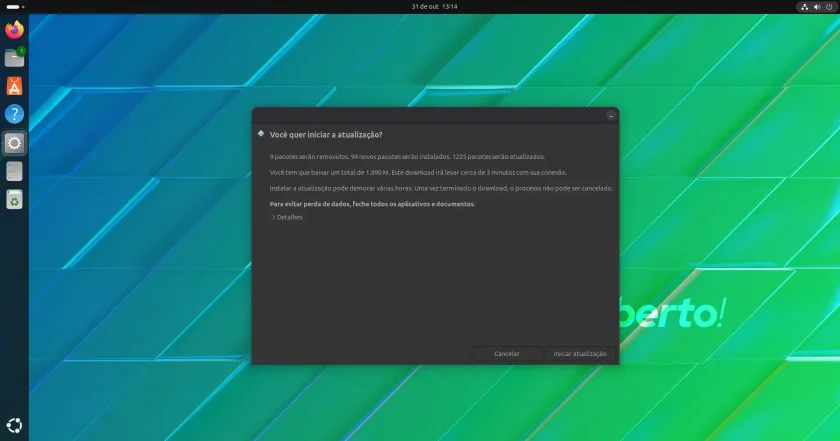Click the Iniciar atualização button

click(x=580, y=354)
